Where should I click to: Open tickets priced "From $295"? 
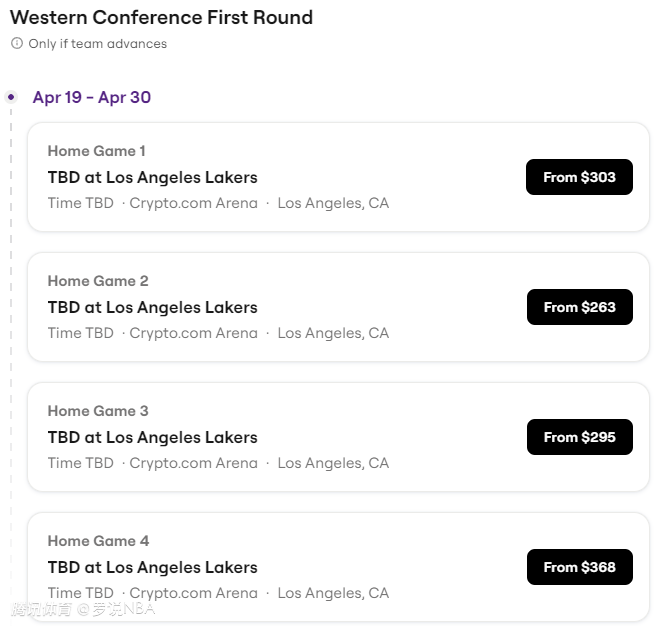tap(579, 437)
